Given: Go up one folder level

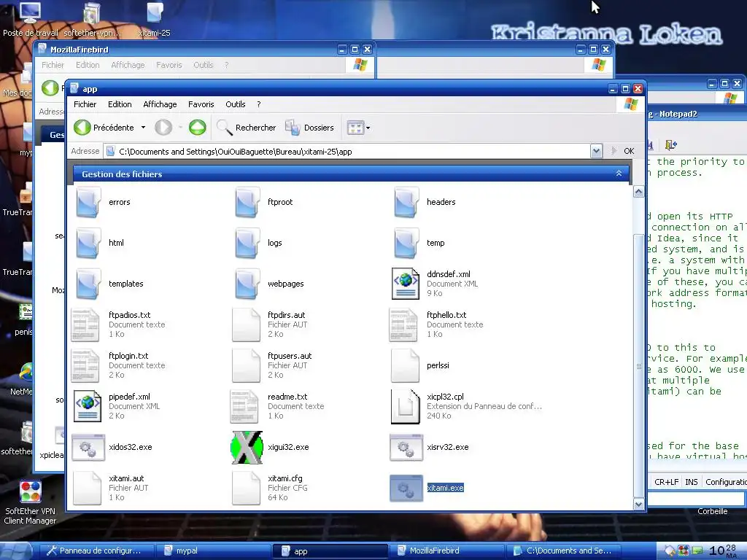Looking at the screenshot, I should (x=197, y=127).
